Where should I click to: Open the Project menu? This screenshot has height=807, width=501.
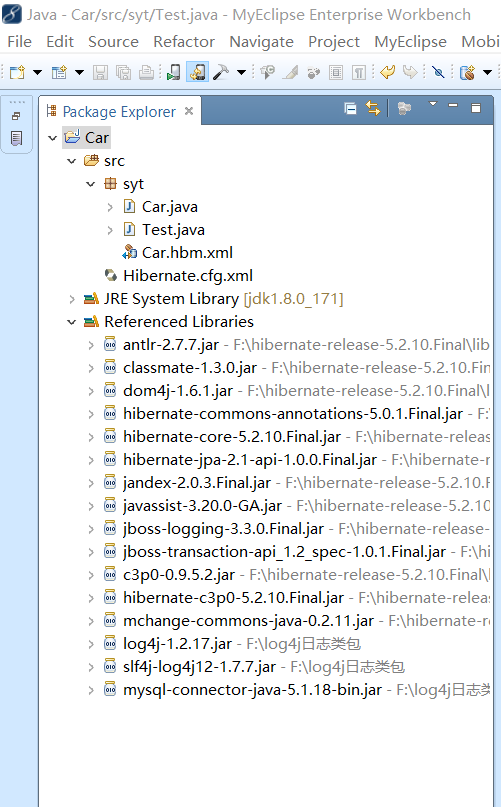click(334, 42)
